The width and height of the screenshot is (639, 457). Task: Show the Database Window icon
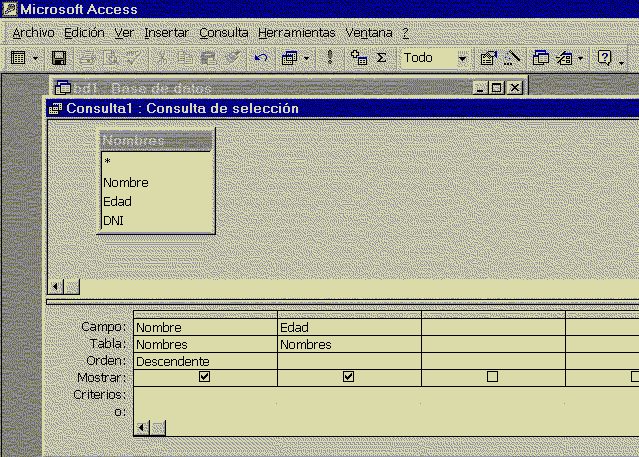pyautogui.click(x=541, y=58)
